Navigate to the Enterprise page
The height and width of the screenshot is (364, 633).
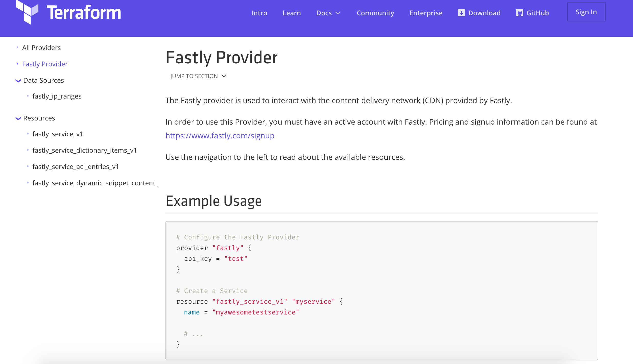click(x=426, y=13)
